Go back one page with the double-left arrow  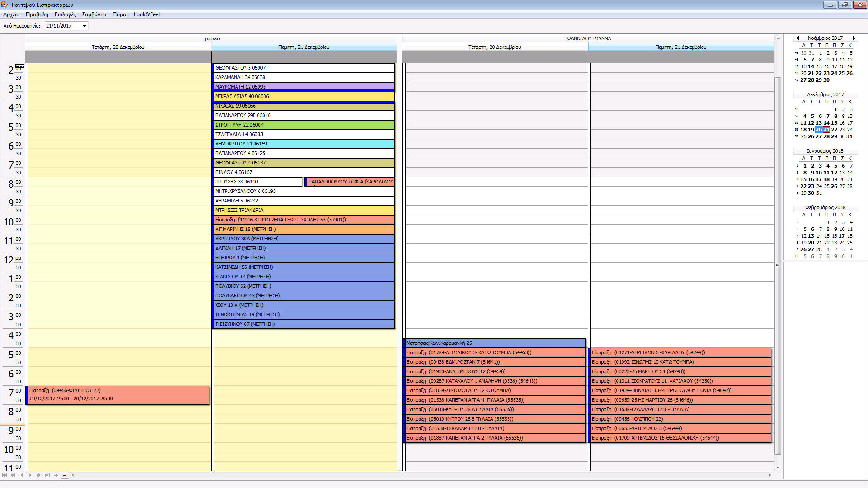13,475
